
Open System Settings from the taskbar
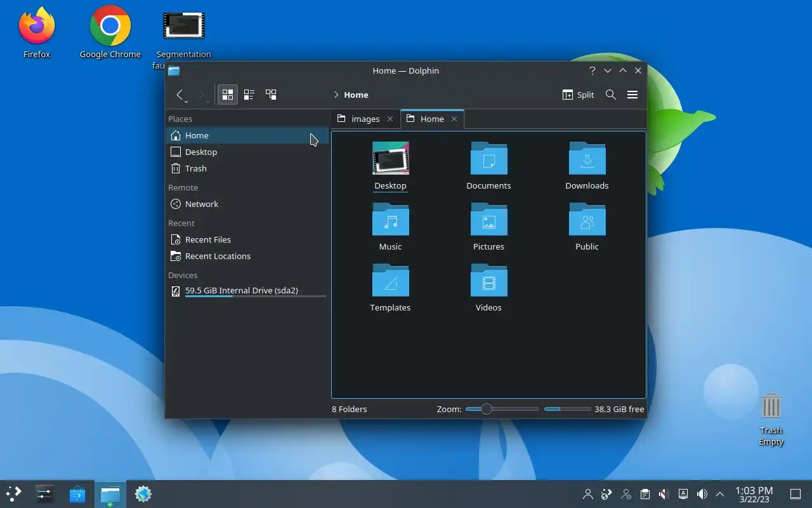tap(44, 493)
